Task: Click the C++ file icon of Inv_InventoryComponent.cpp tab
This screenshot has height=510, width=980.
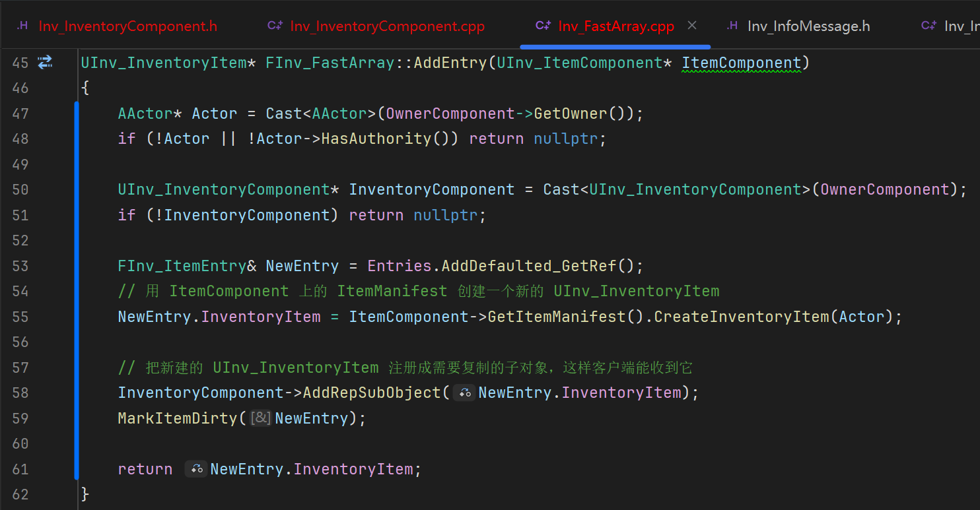Action: tap(275, 26)
